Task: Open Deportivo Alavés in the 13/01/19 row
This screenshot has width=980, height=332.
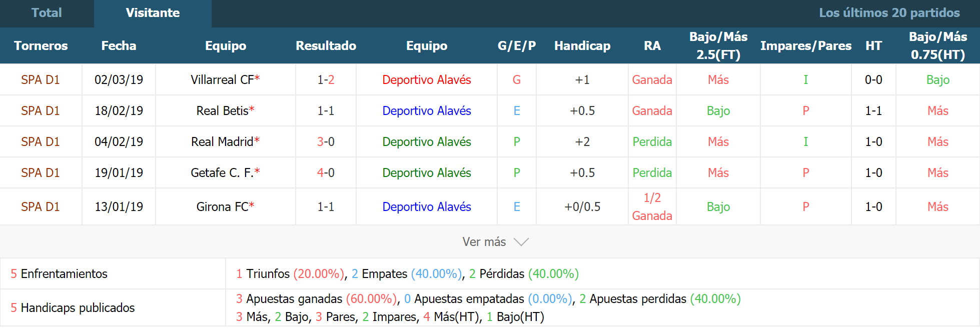Action: tap(426, 206)
